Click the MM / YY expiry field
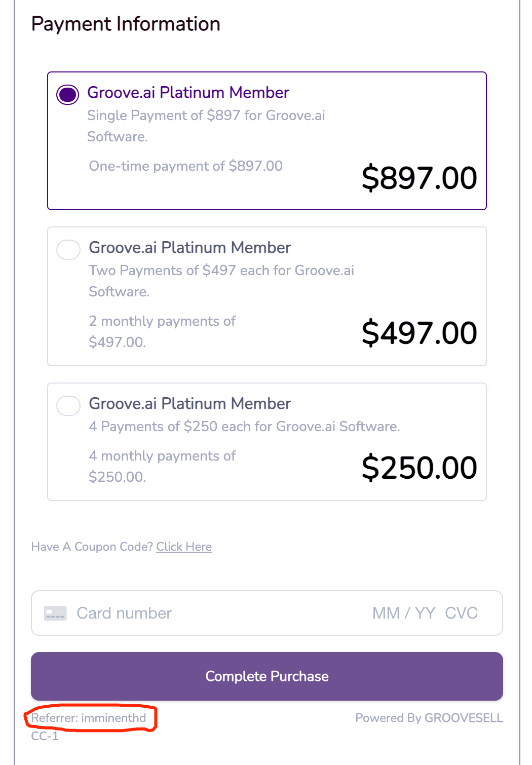 click(404, 613)
